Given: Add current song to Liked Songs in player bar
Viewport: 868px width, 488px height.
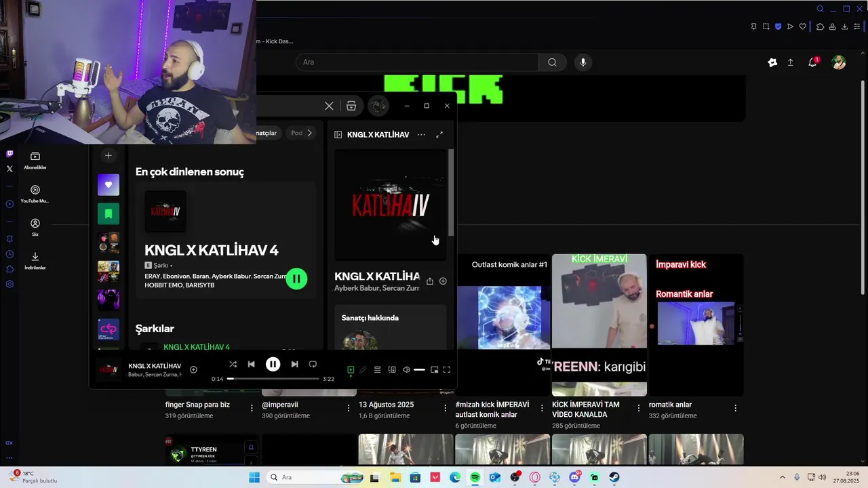Looking at the screenshot, I should tap(193, 369).
